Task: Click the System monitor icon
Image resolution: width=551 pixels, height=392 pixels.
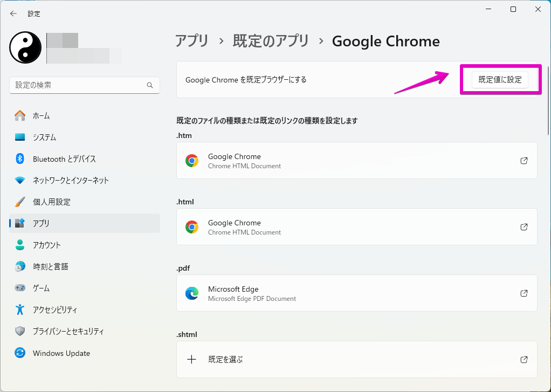Action: point(20,137)
